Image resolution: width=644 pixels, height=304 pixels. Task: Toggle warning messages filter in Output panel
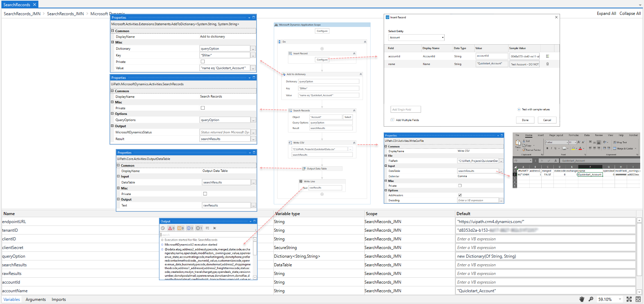[180, 228]
